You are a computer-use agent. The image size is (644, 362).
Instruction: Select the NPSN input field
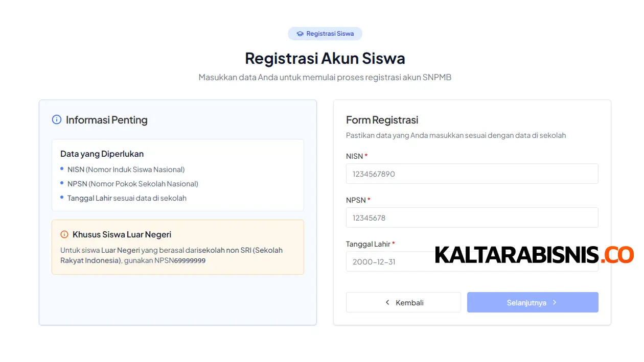pyautogui.click(x=472, y=218)
